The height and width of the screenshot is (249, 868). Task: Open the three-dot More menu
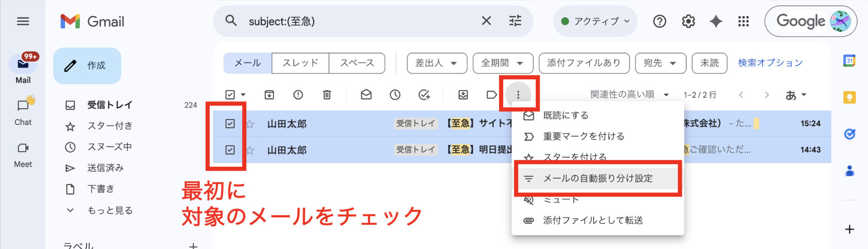click(518, 95)
